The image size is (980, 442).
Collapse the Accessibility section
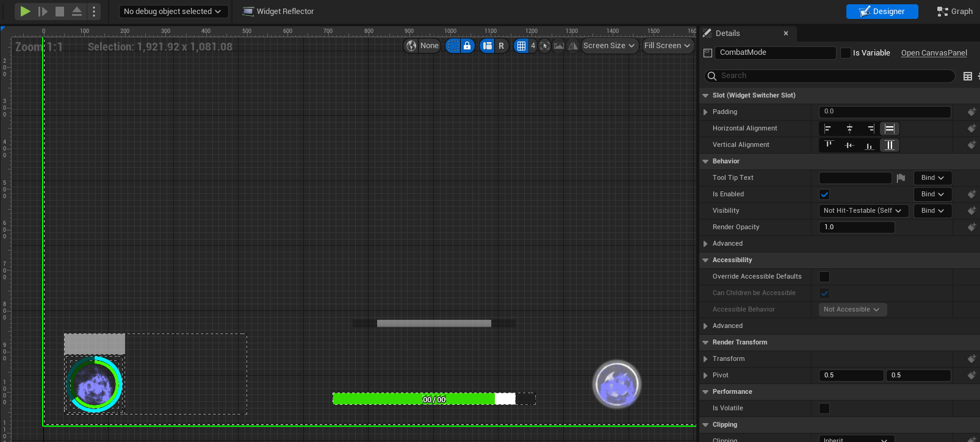pyautogui.click(x=706, y=260)
